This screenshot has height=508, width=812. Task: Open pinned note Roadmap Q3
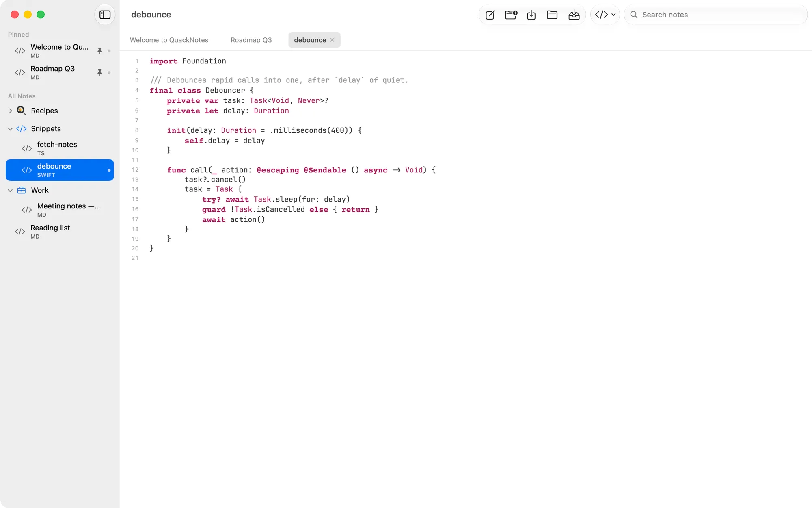[59, 73]
